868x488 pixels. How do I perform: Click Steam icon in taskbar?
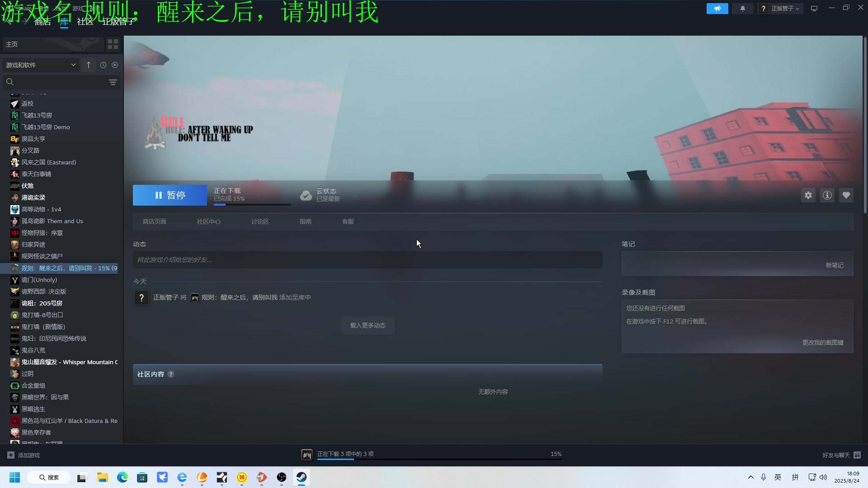tap(302, 478)
